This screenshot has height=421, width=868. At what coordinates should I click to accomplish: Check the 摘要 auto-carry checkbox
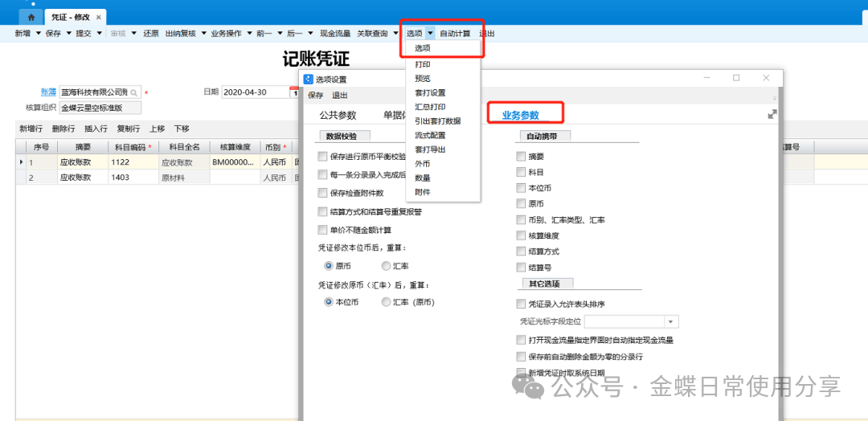(522, 157)
